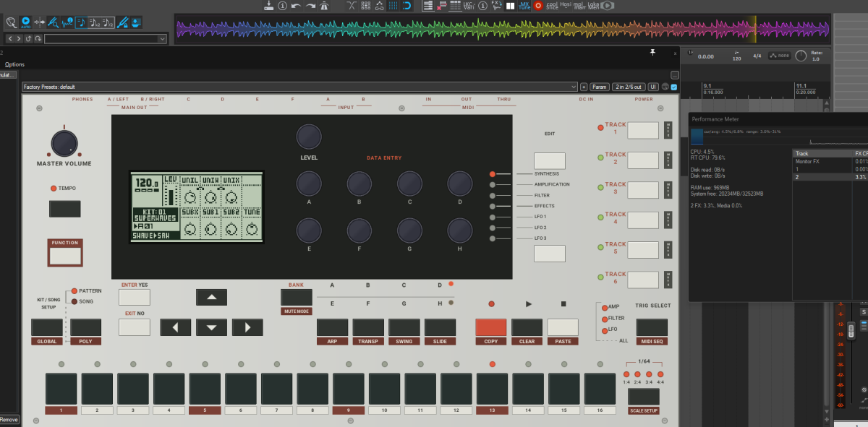Click the CLEAR button on the synth
This screenshot has height=427, width=868.
[x=527, y=327]
